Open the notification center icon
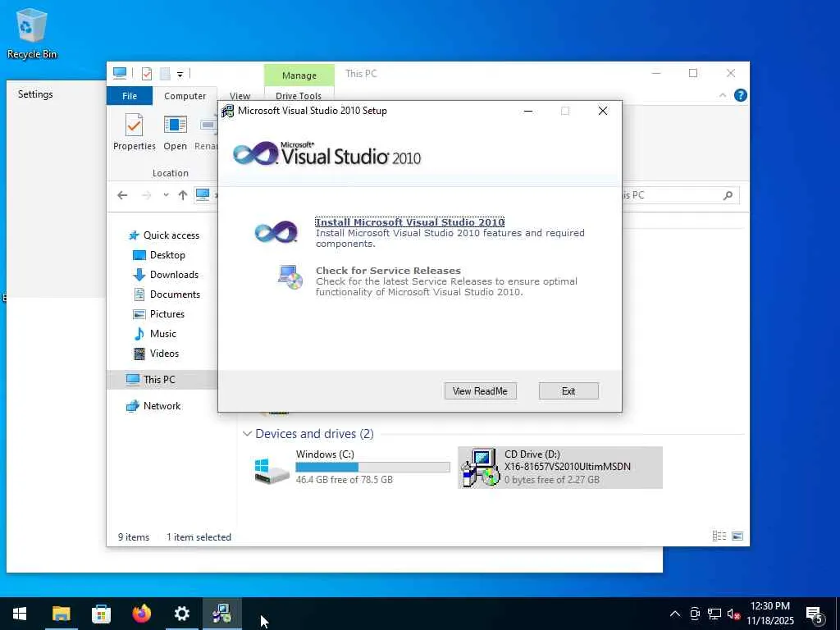 pyautogui.click(x=815, y=614)
